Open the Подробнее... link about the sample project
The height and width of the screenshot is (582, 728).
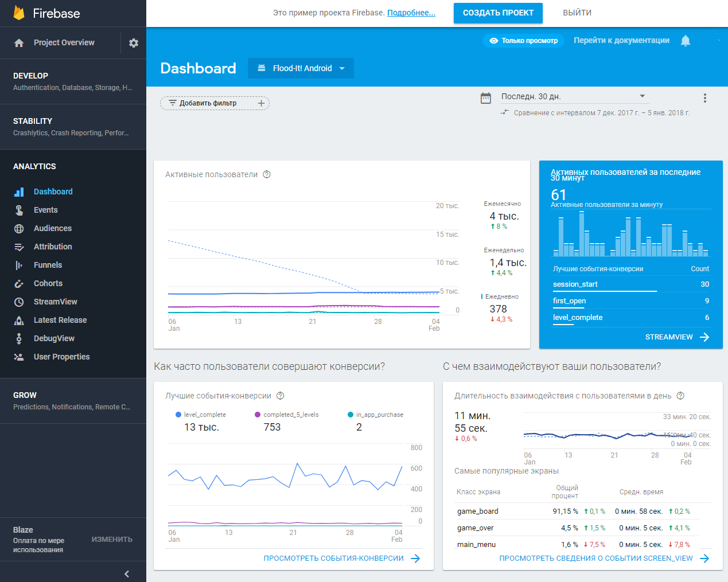coord(411,13)
